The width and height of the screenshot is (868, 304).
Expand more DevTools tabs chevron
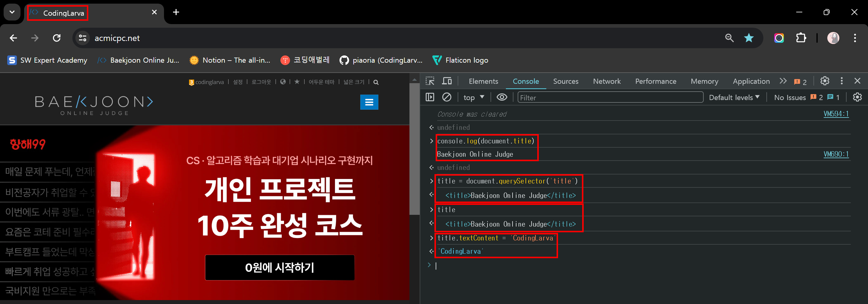coord(783,81)
